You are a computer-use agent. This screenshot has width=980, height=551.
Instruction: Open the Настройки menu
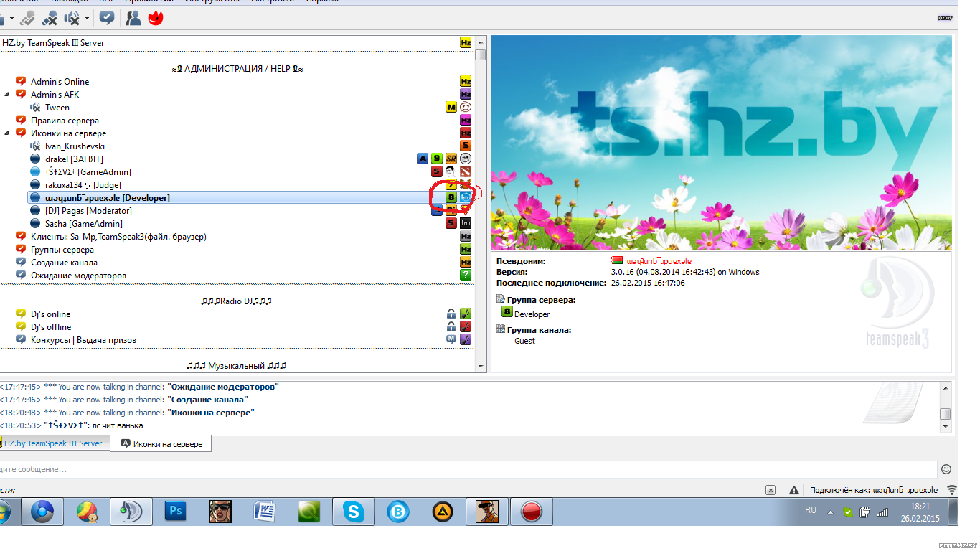pos(272,1)
